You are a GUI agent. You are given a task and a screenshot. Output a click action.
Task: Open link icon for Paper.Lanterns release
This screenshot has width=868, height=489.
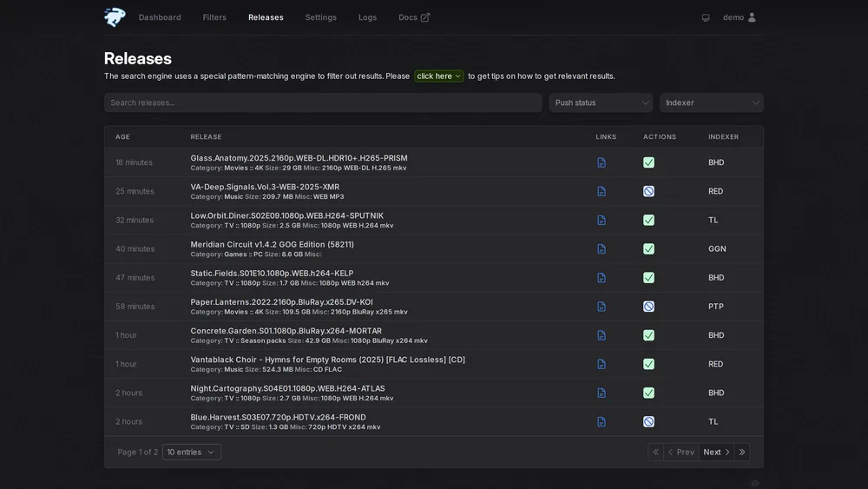coord(602,307)
